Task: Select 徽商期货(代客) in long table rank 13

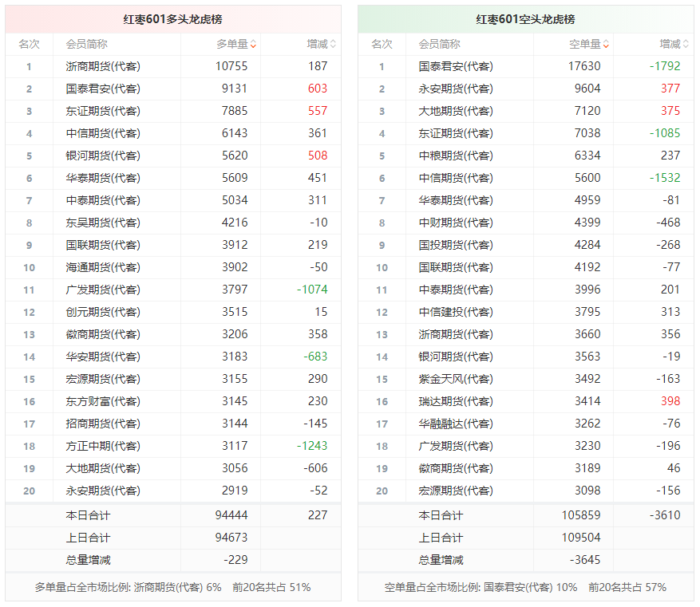Action: pyautogui.click(x=103, y=334)
